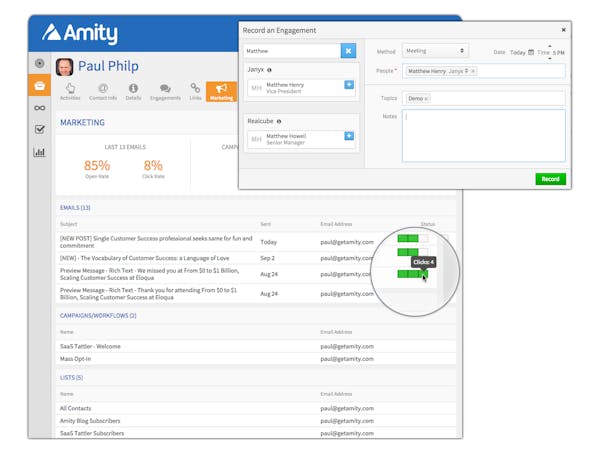The width and height of the screenshot is (600, 454).
Task: Open the 'SaaS Tattler - Welcome' campaign
Action: (x=90, y=346)
